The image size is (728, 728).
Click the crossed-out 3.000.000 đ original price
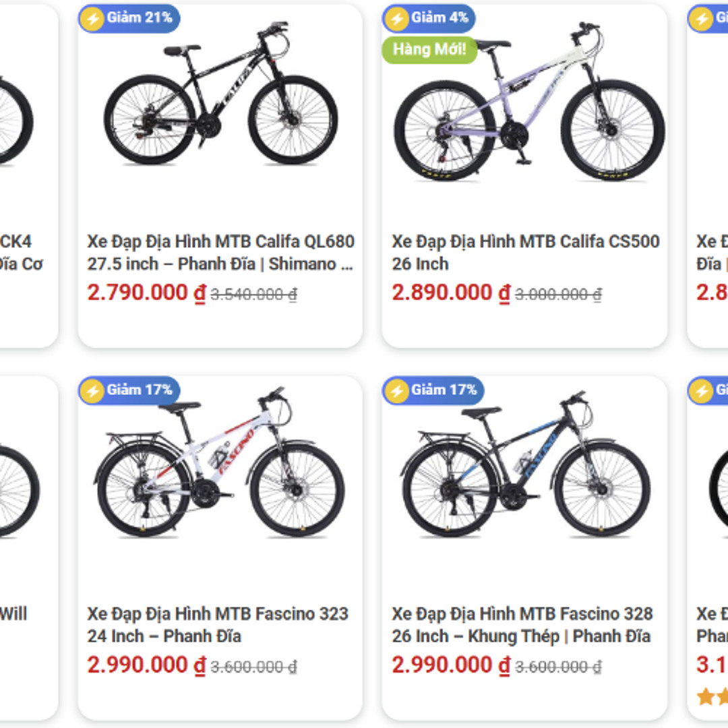558,295
